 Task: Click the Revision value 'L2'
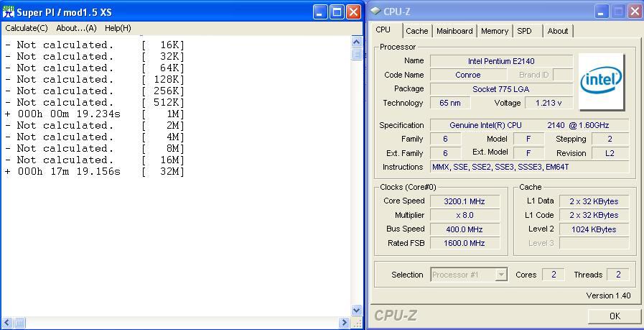[x=610, y=153]
